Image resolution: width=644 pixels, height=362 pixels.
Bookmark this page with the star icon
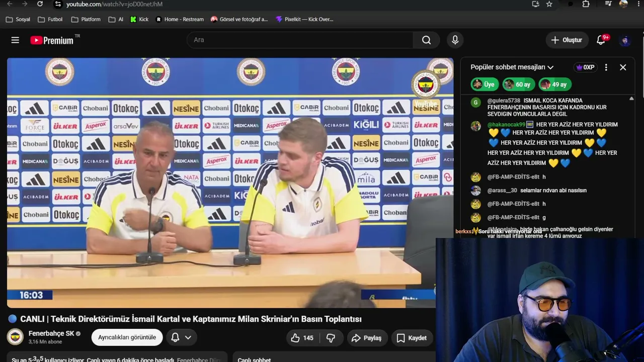[x=549, y=4]
